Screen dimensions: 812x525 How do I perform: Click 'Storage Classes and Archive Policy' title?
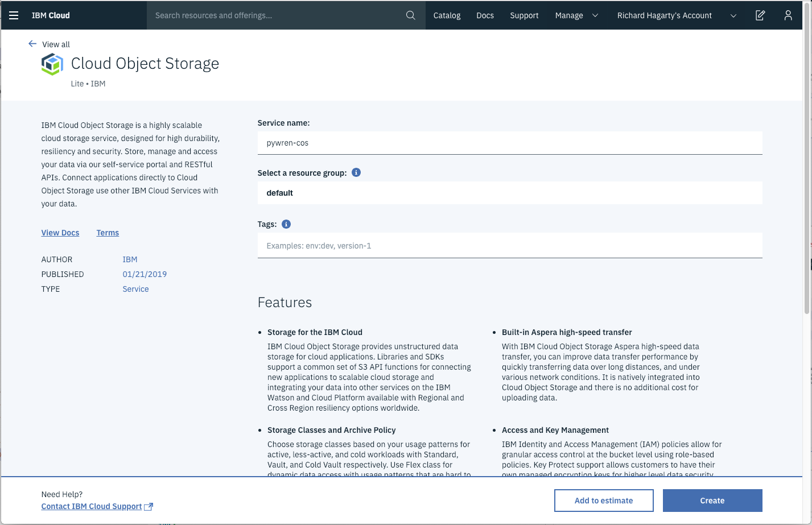click(332, 430)
